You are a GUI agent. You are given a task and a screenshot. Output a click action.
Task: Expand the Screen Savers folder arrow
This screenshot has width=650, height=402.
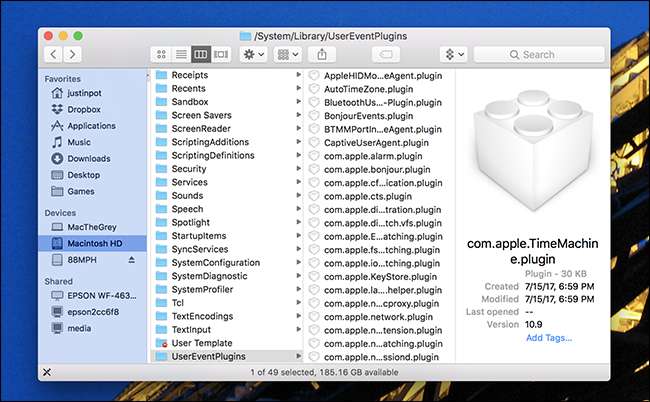click(x=298, y=115)
